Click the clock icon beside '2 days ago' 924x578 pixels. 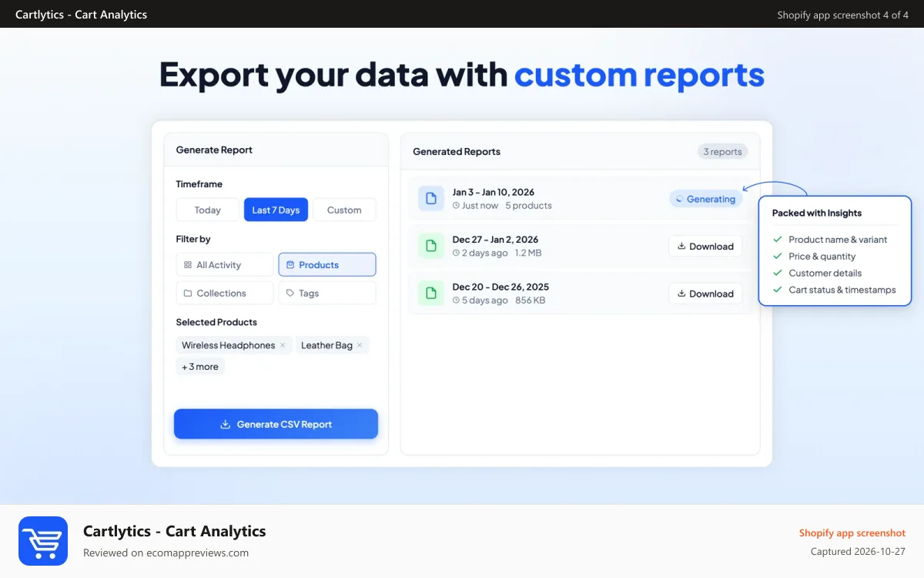click(x=456, y=253)
